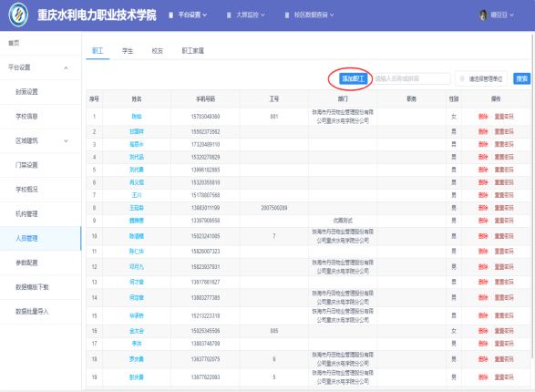The image size is (535, 392).
Task: Open the 校友 tab
Action: point(158,51)
